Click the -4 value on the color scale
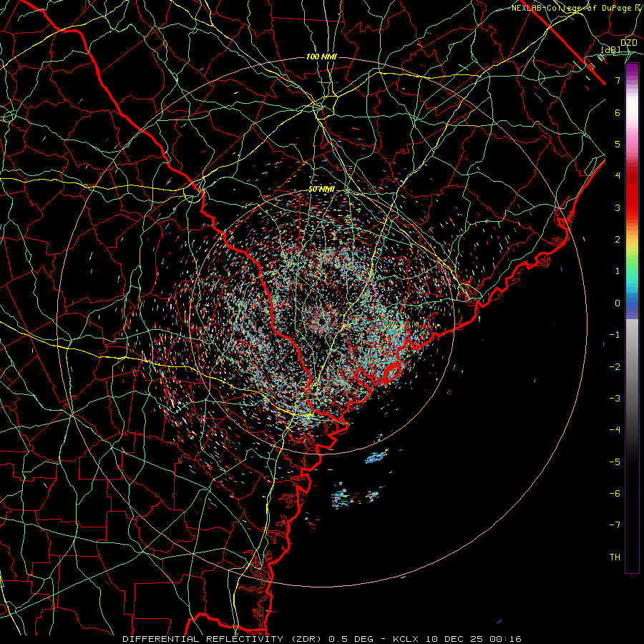The image size is (644, 644). (615, 430)
